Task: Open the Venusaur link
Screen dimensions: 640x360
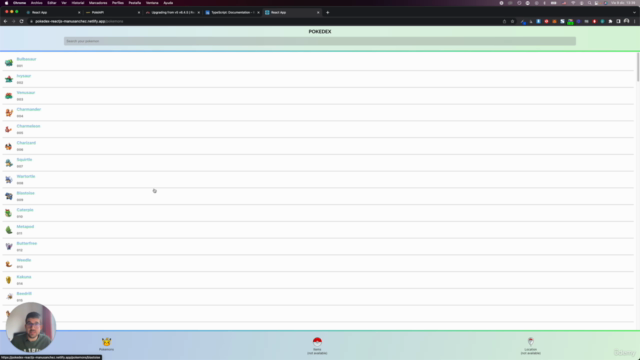Action: [26, 93]
